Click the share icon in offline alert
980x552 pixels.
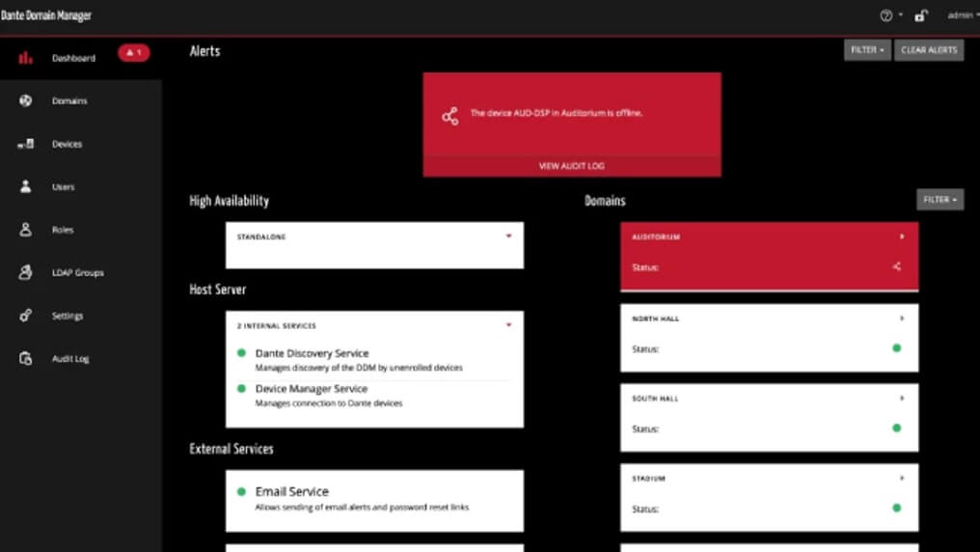tap(450, 116)
